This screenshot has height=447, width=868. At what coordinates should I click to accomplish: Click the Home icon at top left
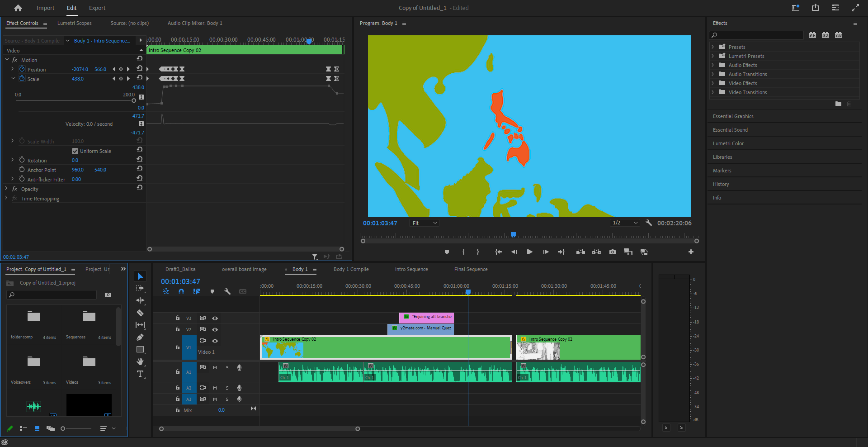[x=18, y=8]
